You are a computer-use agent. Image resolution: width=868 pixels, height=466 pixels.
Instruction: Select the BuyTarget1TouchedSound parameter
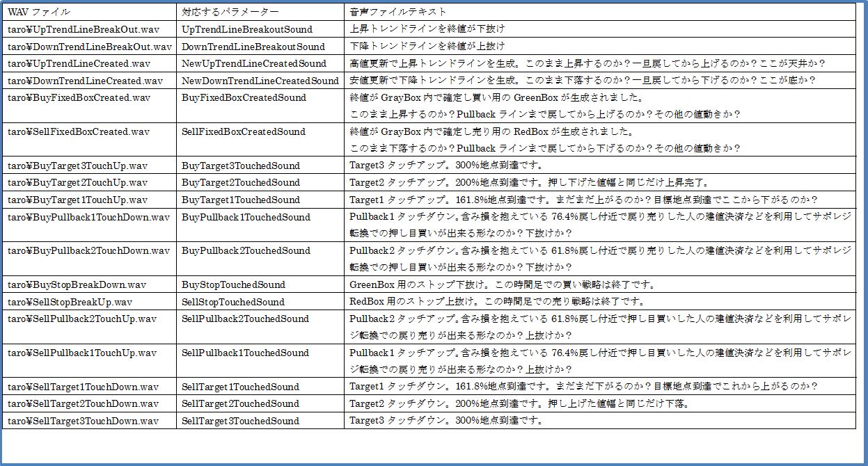(241, 200)
